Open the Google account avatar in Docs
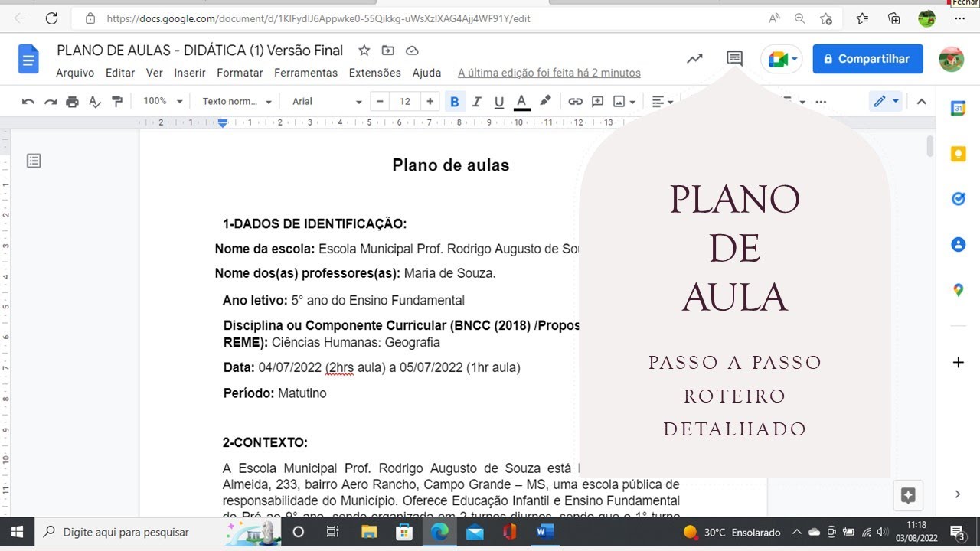This screenshot has width=980, height=551. [x=951, y=59]
